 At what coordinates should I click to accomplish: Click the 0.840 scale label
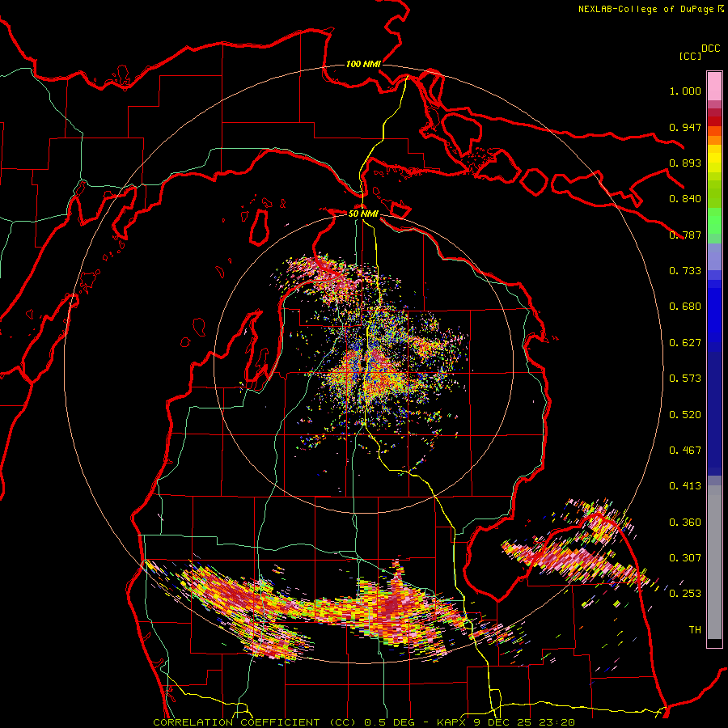click(685, 199)
